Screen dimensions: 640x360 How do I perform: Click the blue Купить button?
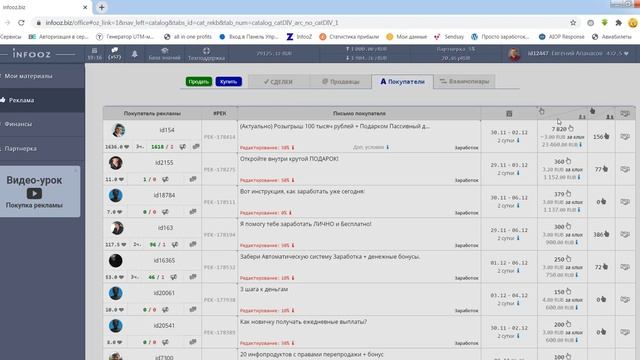click(x=229, y=82)
